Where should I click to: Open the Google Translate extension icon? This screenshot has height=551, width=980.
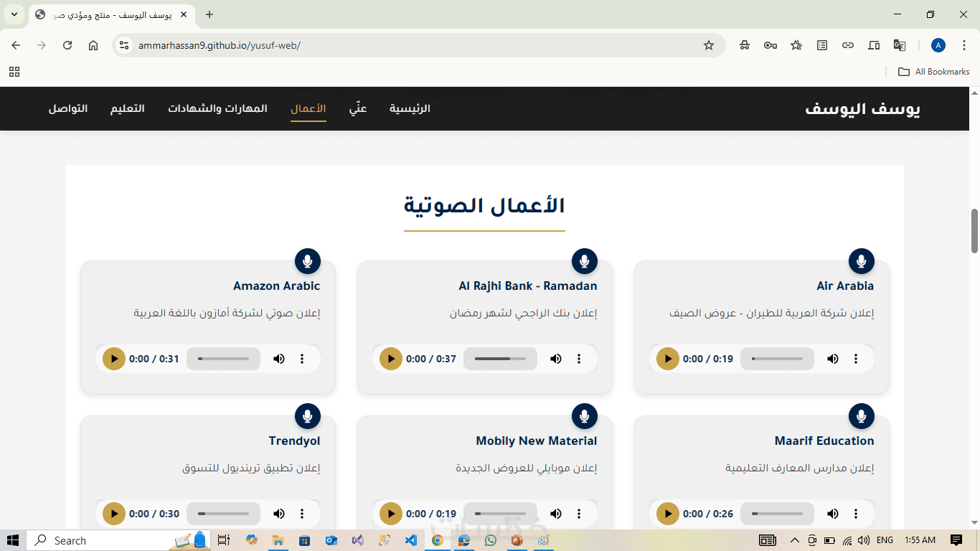coord(900,45)
